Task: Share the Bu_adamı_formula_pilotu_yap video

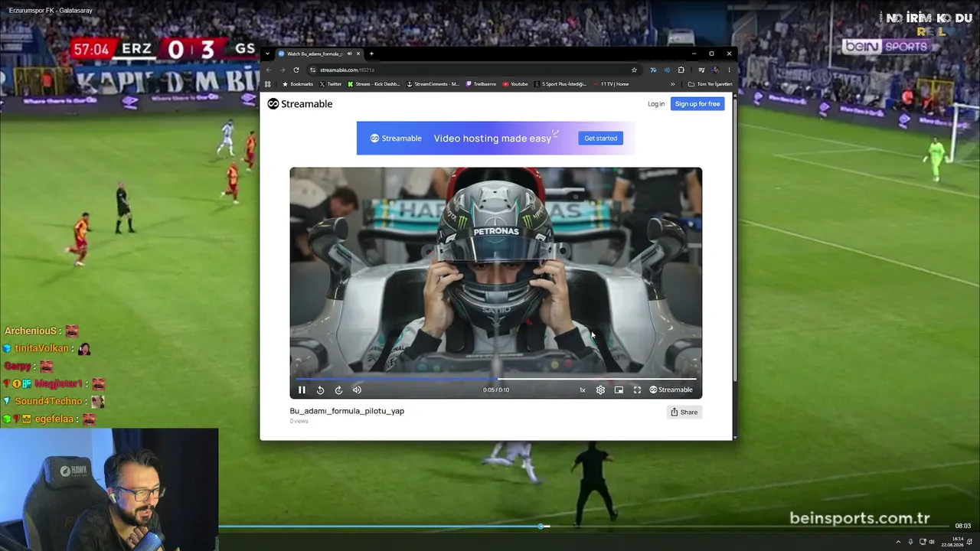Action: 684,412
